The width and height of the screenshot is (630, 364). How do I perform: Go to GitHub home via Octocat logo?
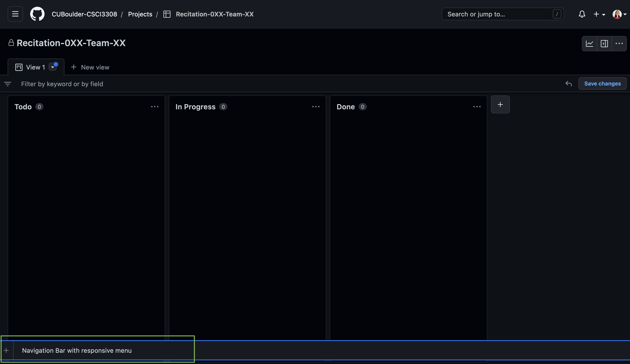(x=37, y=14)
